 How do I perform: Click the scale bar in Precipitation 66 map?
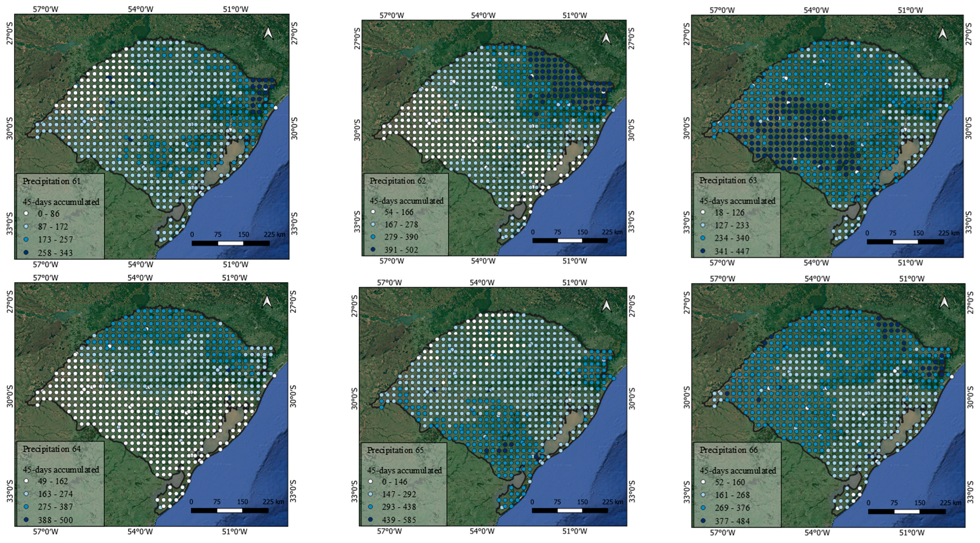[907, 511]
